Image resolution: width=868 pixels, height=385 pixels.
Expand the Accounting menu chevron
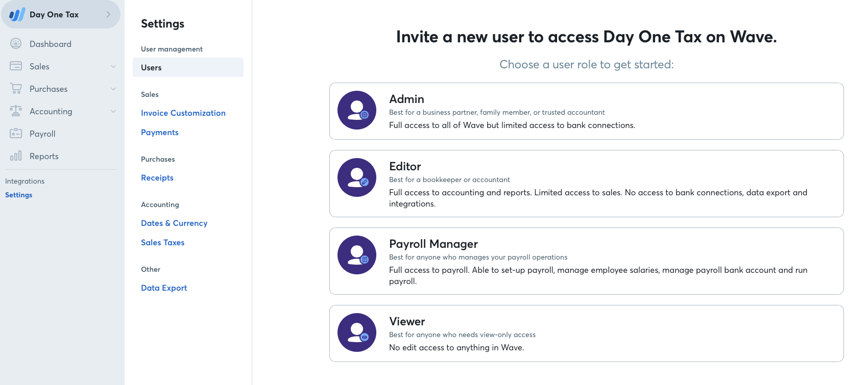(113, 111)
